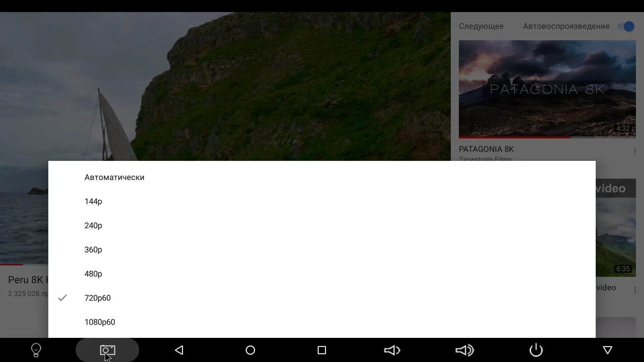This screenshot has width=644, height=362.
Task: Set video quality to 360p
Action: tap(322, 250)
